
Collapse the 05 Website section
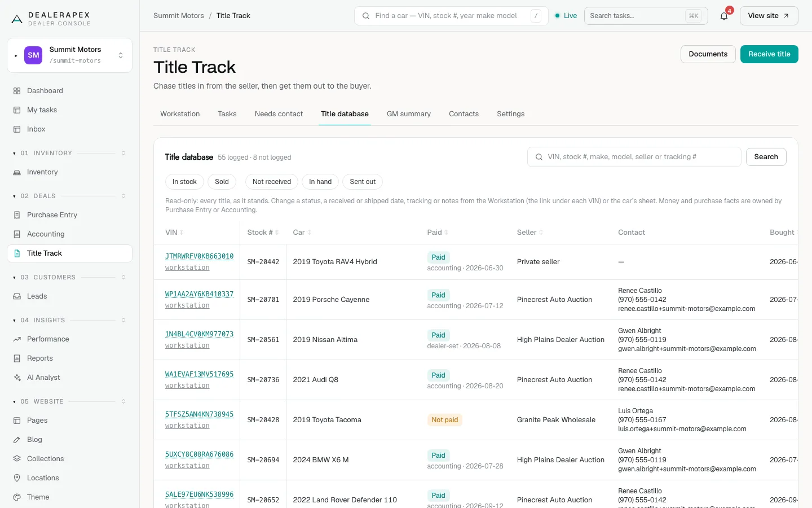(x=69, y=401)
